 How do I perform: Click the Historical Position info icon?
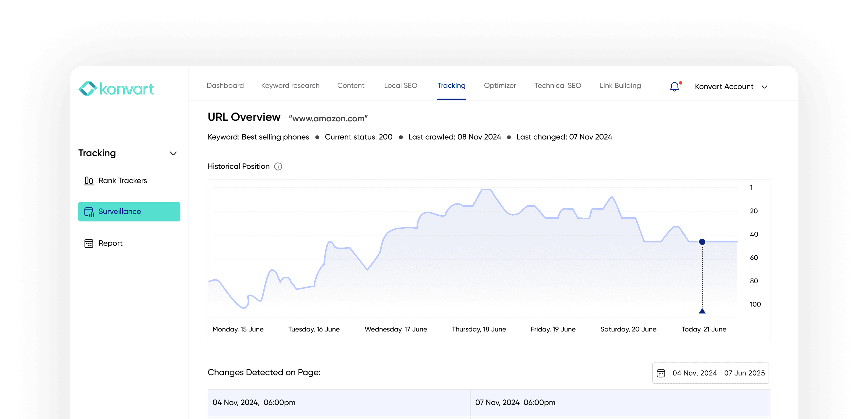278,166
